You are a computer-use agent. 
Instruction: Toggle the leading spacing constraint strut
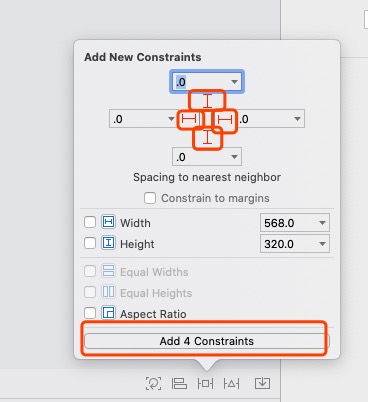point(189,119)
